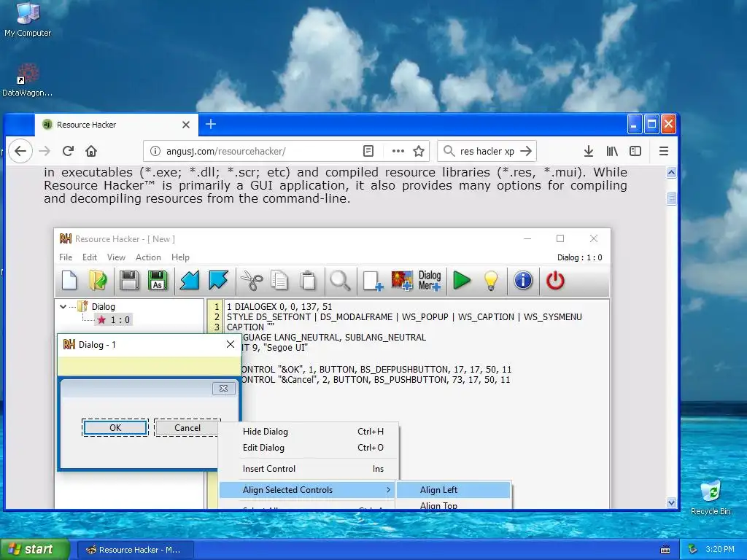The width and height of the screenshot is (747, 560).
Task: Click the browser Back arrow button
Action: point(20,151)
